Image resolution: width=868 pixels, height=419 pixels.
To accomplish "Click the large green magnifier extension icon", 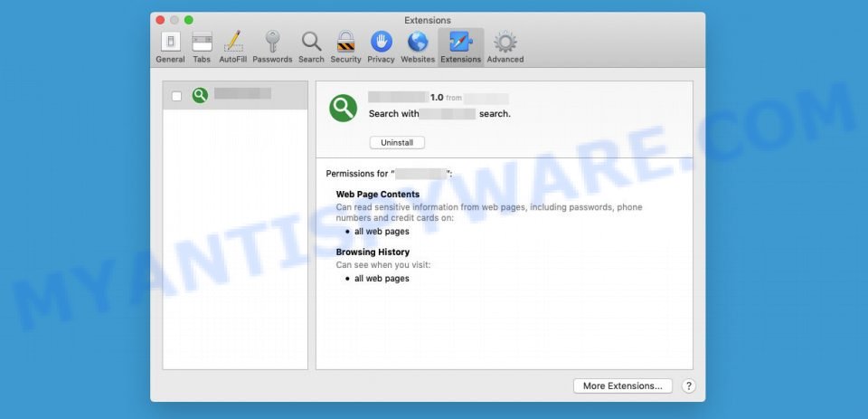I will coord(344,108).
